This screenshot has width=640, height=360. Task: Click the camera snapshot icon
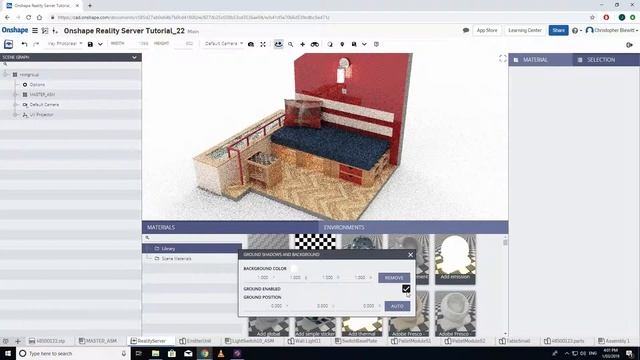251,44
